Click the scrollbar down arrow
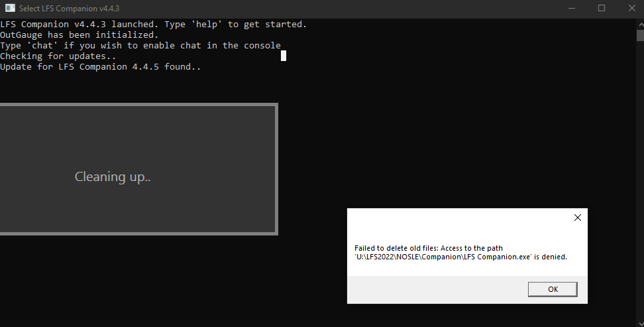 tap(640, 323)
